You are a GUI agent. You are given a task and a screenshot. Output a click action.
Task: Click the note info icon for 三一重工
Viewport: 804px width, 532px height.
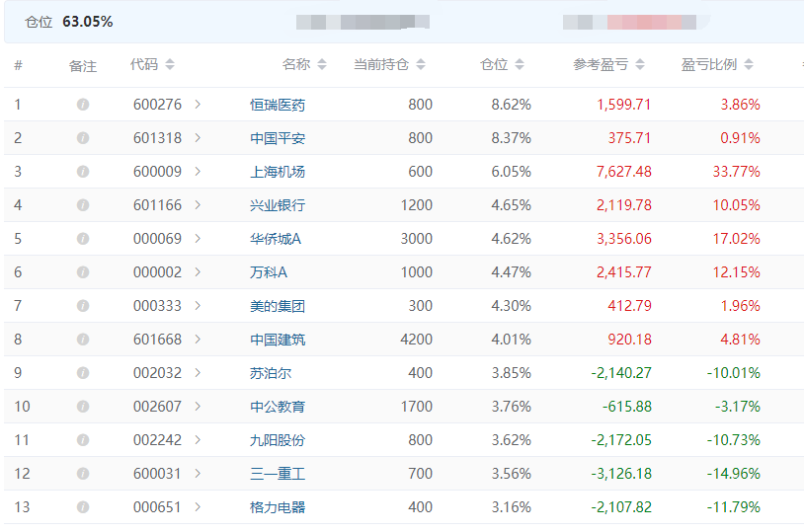(x=83, y=474)
